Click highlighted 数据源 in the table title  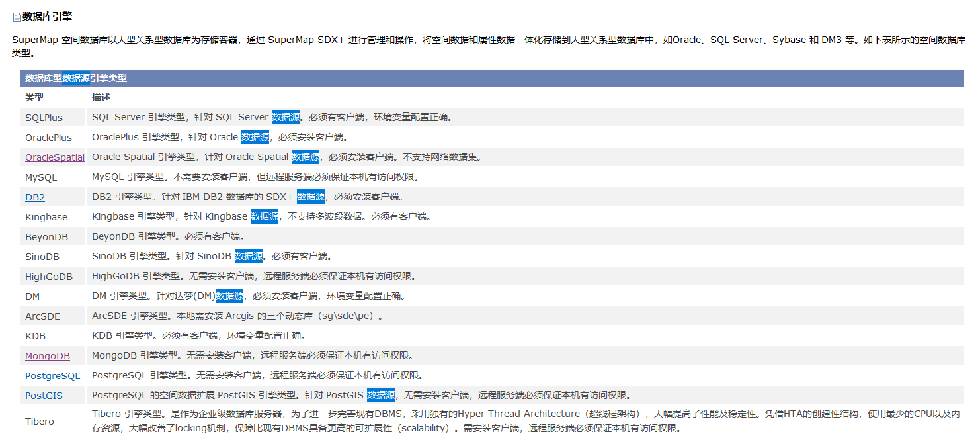point(75,78)
